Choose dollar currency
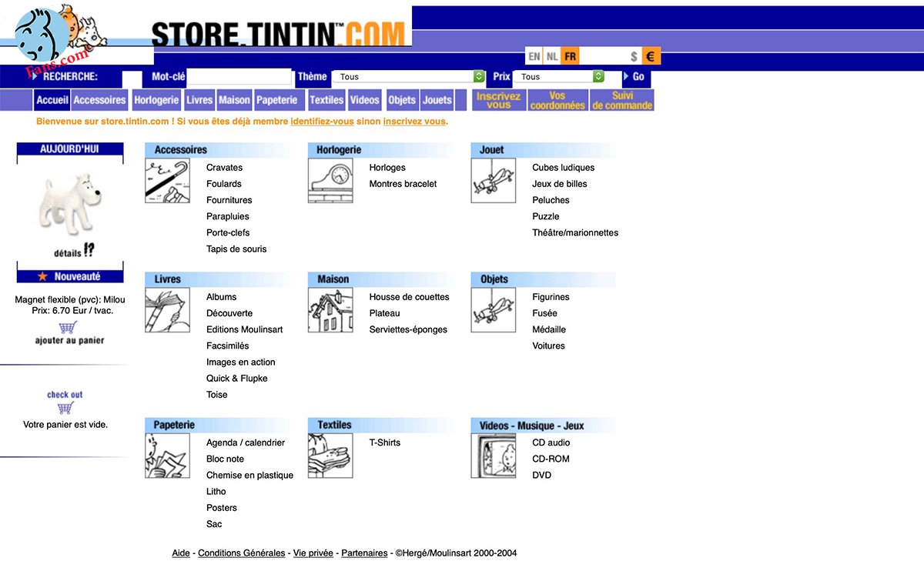Image resolution: width=924 pixels, height=571 pixels. (x=634, y=56)
